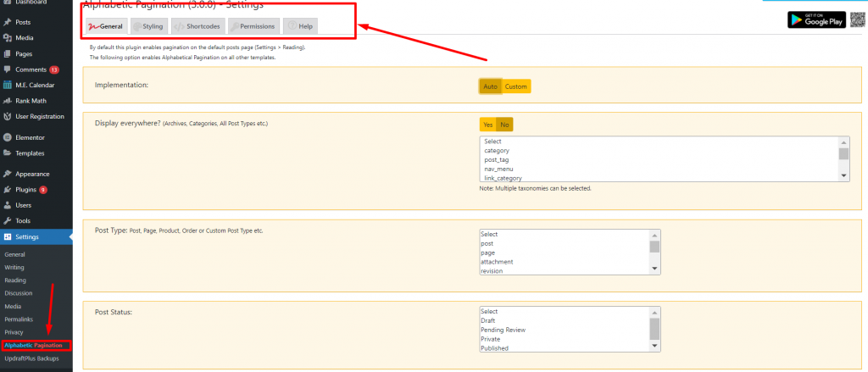Click the Media icon in sidebar
The image size is (868, 372).
[x=8, y=38]
